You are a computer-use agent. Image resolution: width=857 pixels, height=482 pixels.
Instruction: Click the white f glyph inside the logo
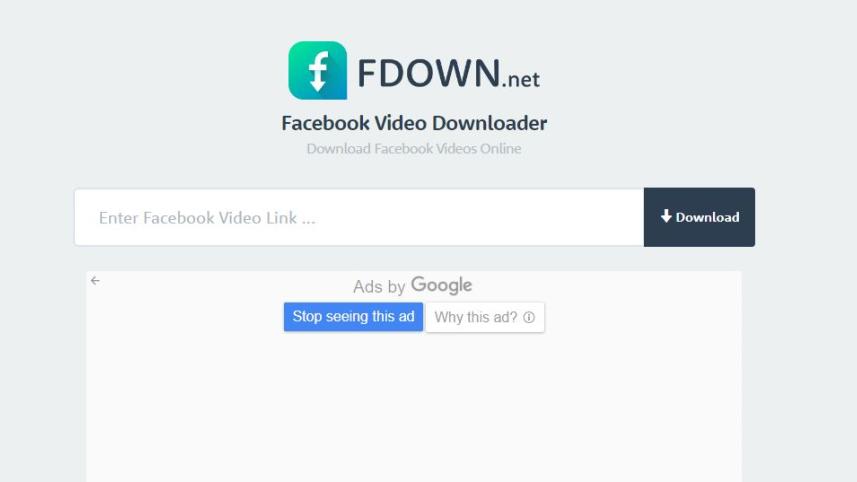(x=318, y=71)
